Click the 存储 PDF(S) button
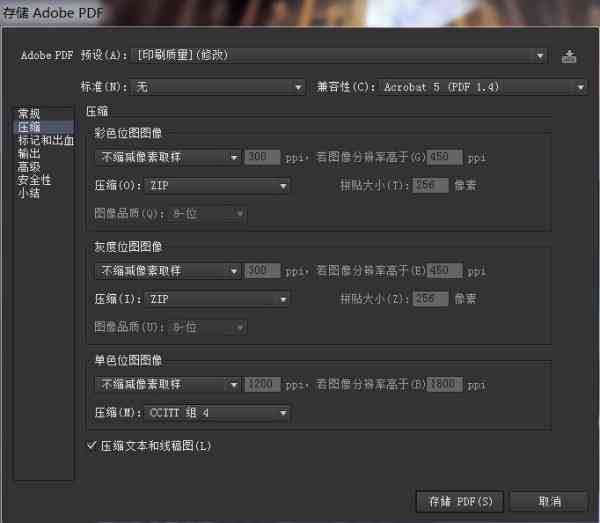 click(x=460, y=501)
